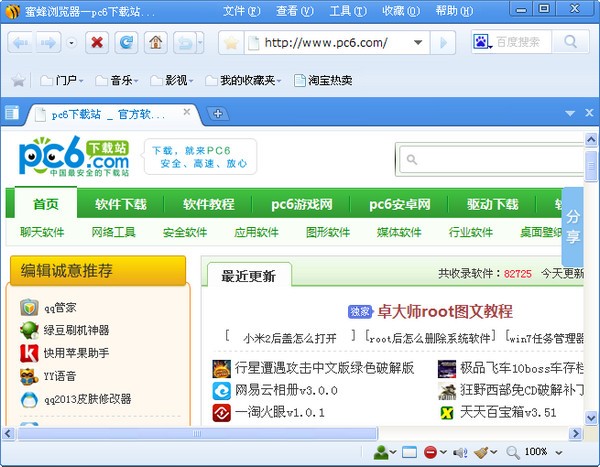Click the Go arrow next to address bar
600x467 pixels.
(443, 42)
